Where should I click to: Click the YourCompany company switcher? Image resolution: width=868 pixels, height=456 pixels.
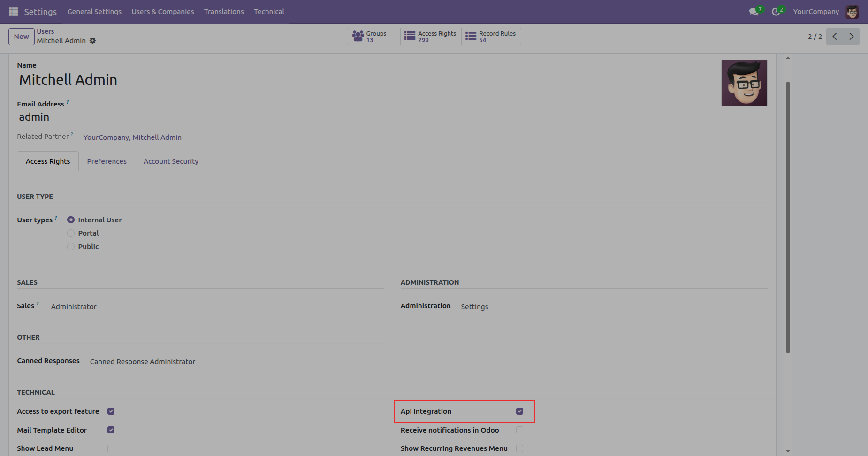(x=816, y=12)
